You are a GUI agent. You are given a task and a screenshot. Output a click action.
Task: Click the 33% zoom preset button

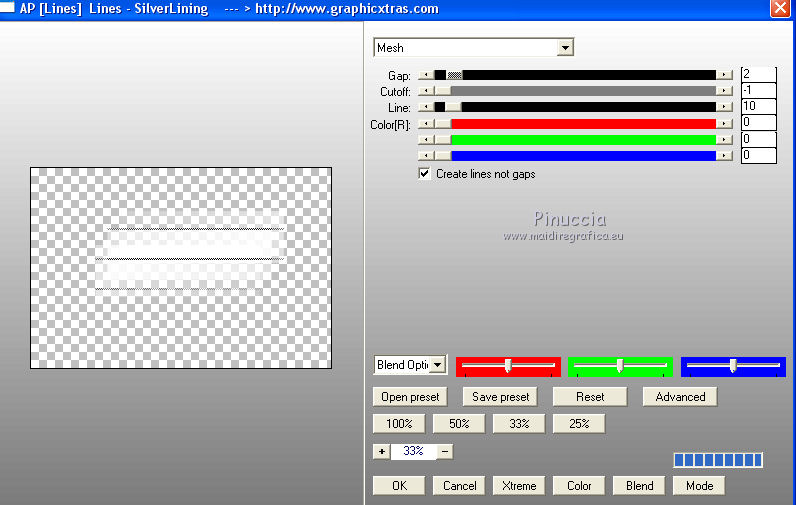519,424
